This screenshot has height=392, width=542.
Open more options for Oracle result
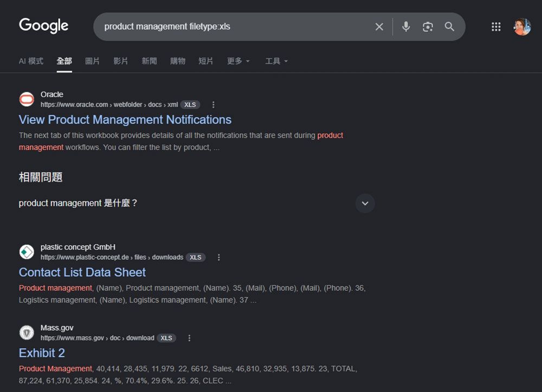[213, 104]
